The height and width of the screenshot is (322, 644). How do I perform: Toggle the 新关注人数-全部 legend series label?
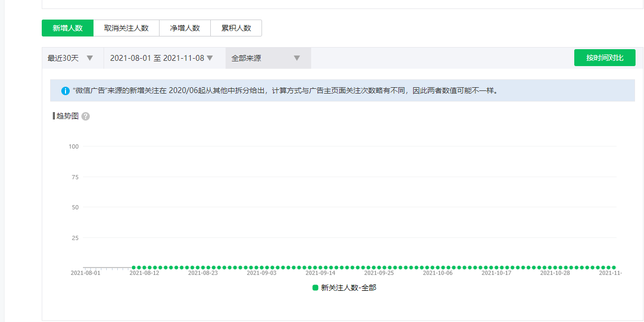tap(349, 288)
